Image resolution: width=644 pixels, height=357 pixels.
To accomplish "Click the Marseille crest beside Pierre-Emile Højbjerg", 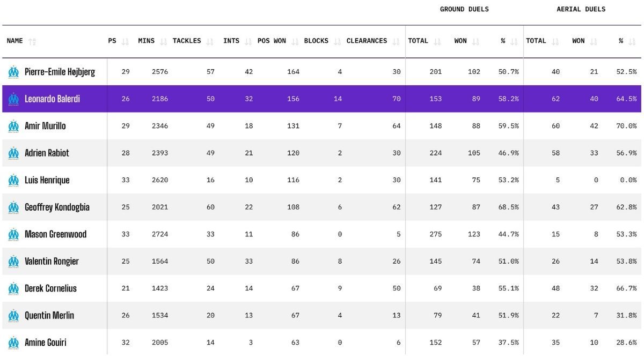I will (13, 72).
